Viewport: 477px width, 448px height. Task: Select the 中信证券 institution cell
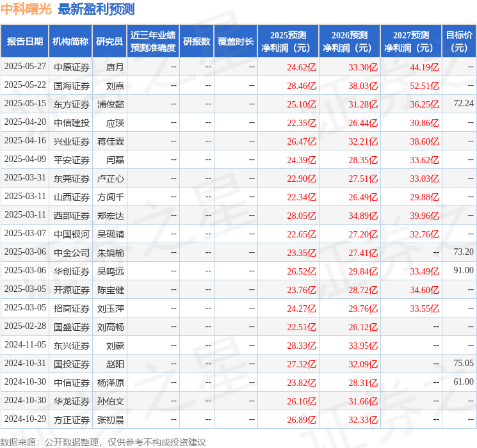click(72, 383)
